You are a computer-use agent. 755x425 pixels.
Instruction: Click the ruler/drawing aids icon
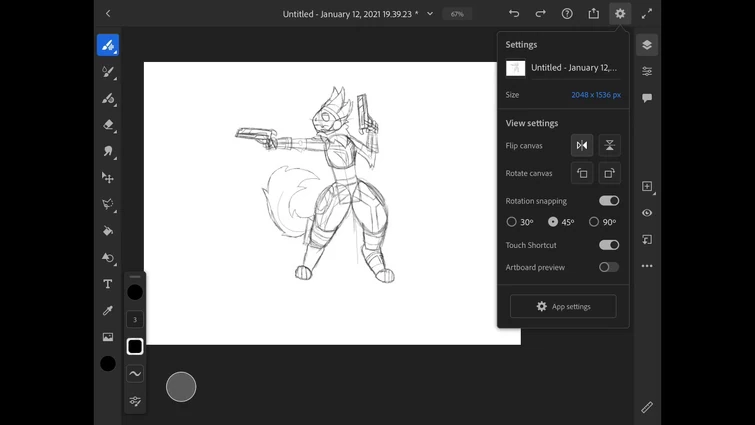tap(647, 407)
